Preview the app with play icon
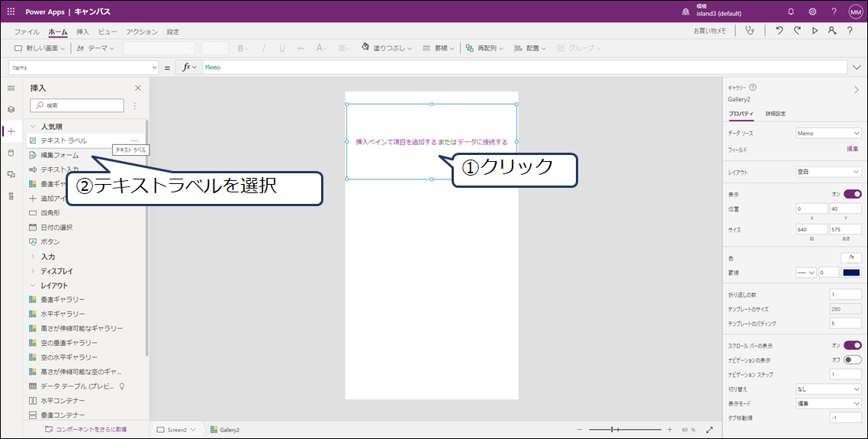Screen dimensions: 868x439 815,31
